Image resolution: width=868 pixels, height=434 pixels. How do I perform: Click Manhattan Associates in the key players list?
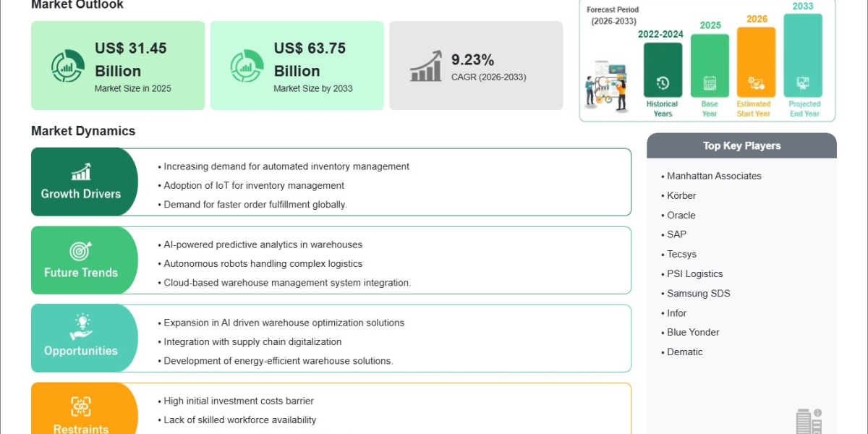pyautogui.click(x=714, y=176)
